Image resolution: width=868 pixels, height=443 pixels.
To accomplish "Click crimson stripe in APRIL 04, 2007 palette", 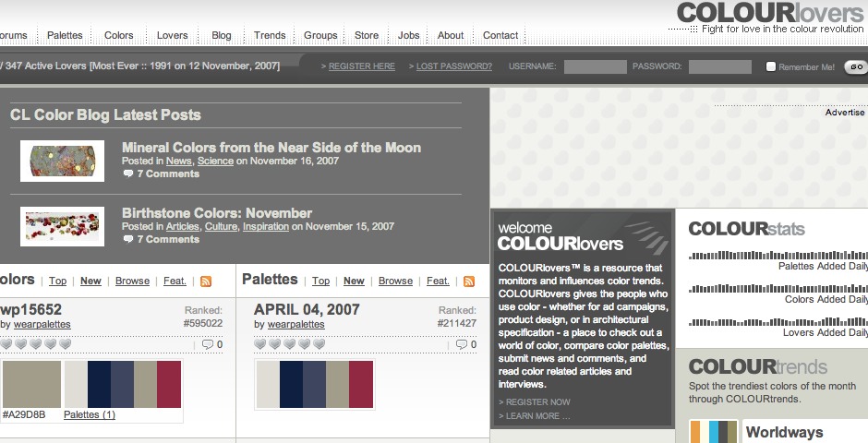I will click(361, 384).
